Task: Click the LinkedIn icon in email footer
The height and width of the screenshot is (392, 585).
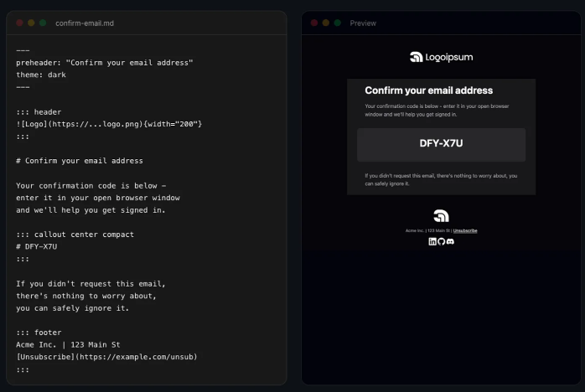Action: [432, 241]
